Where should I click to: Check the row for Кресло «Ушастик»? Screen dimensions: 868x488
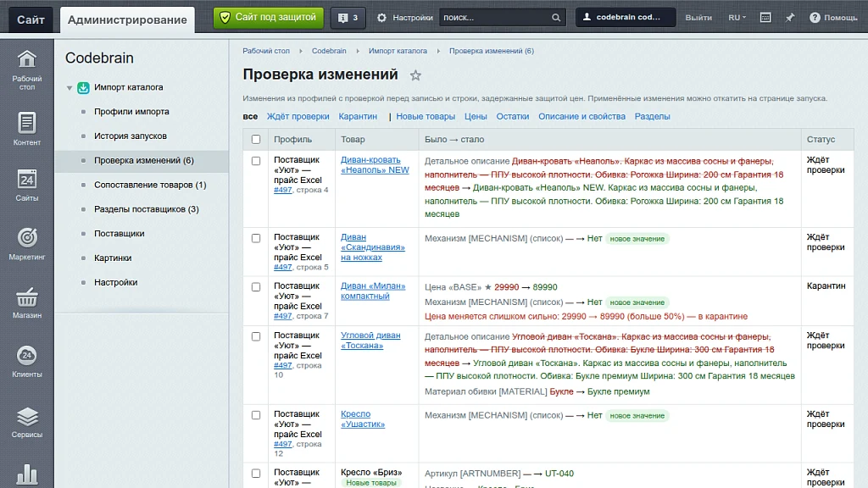(x=256, y=415)
